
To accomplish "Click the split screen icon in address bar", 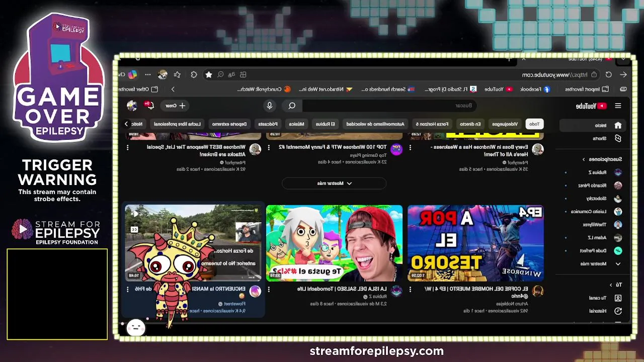I will point(243,74).
